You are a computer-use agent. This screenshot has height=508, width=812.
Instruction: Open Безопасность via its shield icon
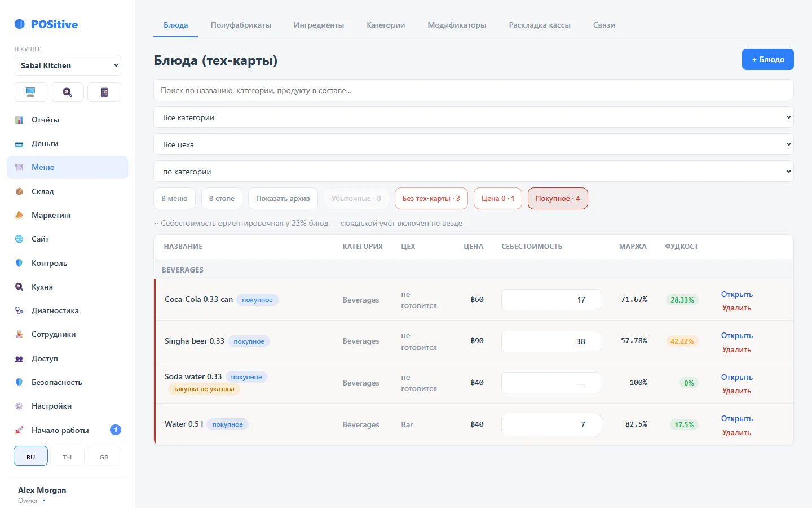[19, 382]
